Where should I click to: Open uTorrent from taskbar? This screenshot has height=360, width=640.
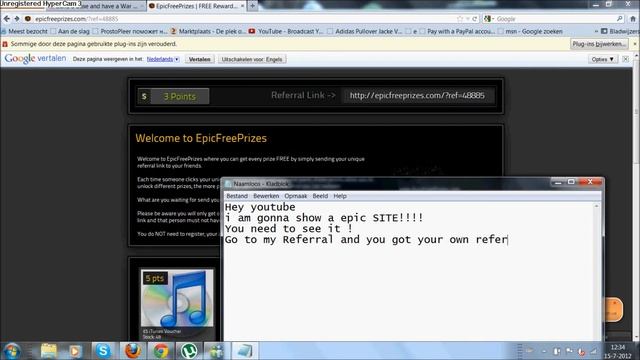(189, 351)
